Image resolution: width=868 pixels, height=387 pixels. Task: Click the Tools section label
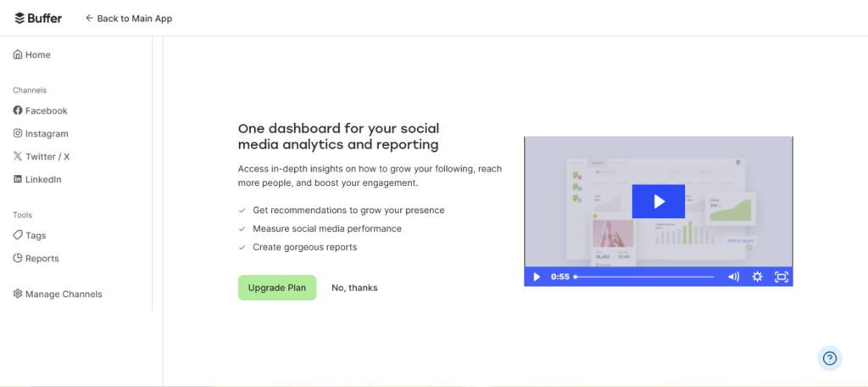coord(23,215)
